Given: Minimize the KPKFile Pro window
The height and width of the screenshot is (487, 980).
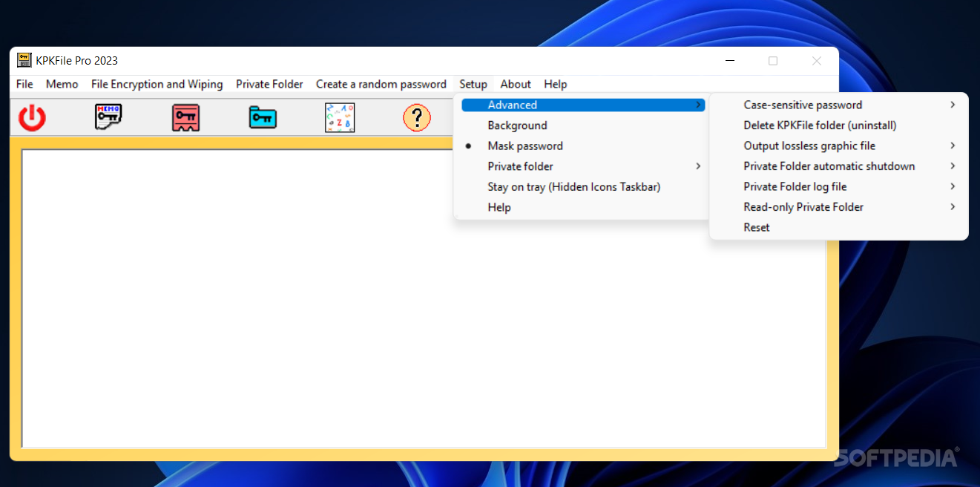Looking at the screenshot, I should coord(729,61).
